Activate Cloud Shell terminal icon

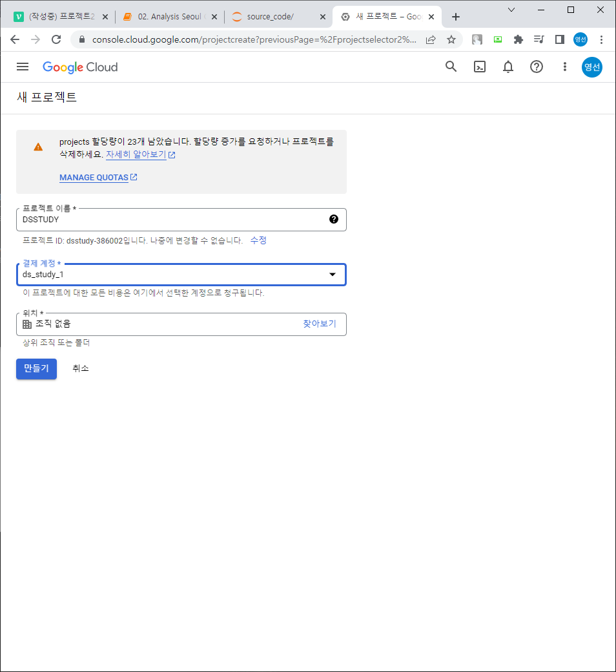(479, 67)
